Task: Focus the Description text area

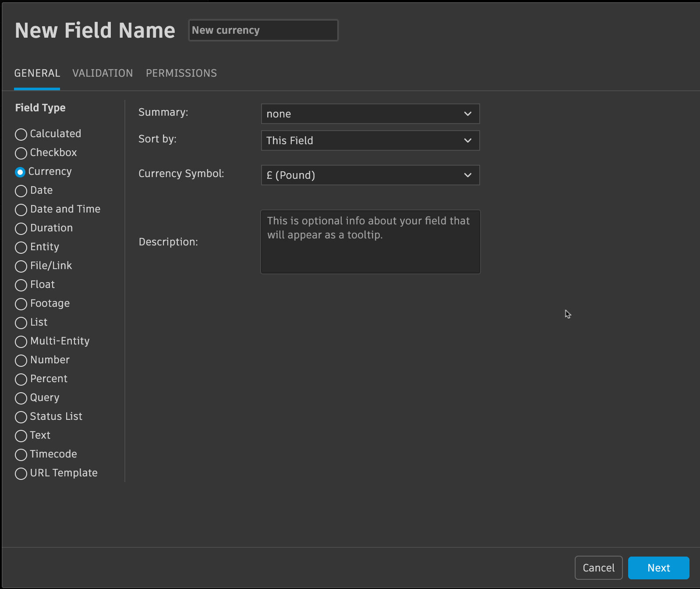Action: pos(370,242)
